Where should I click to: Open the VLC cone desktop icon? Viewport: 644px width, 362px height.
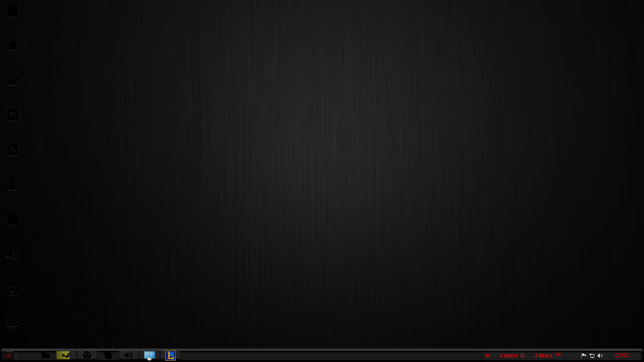tap(13, 184)
